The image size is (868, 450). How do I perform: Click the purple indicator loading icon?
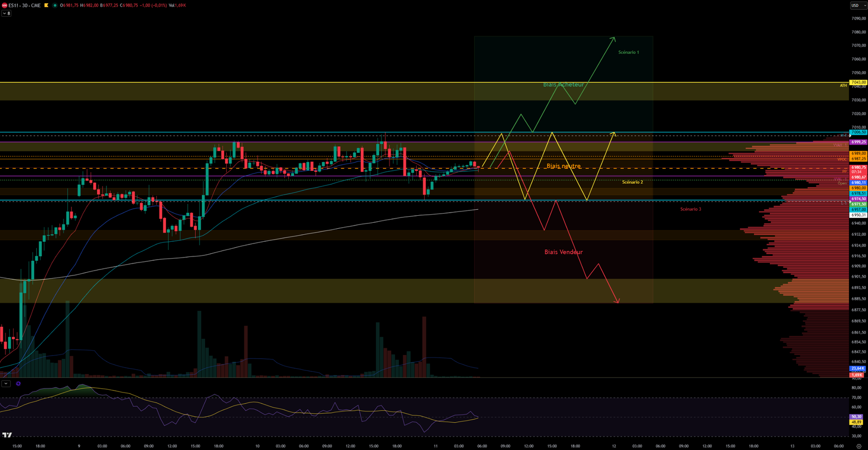pyautogui.click(x=18, y=383)
